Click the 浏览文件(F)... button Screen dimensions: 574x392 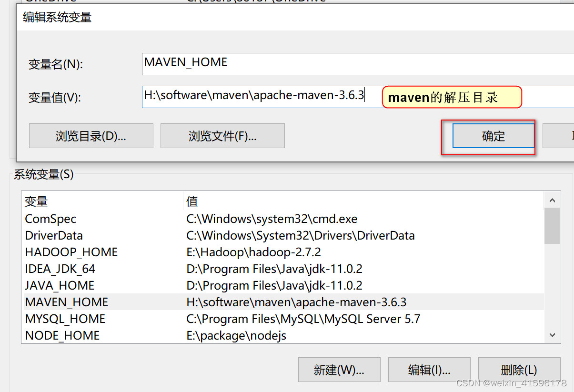pyautogui.click(x=222, y=136)
